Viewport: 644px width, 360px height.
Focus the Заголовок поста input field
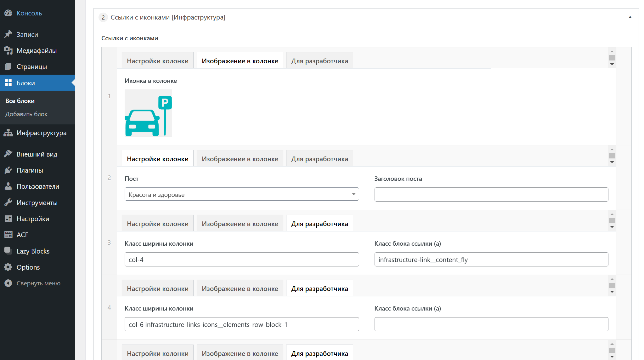tap(491, 194)
